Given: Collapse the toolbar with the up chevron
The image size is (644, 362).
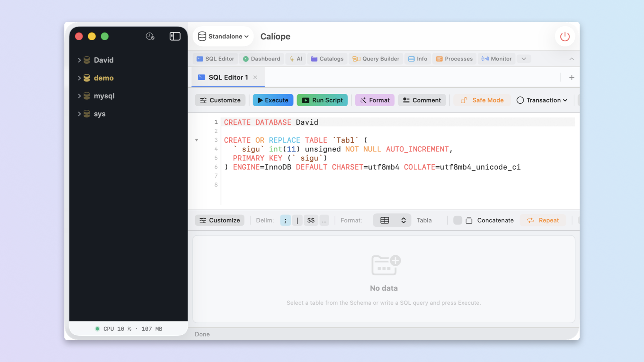Looking at the screenshot, I should pyautogui.click(x=572, y=59).
